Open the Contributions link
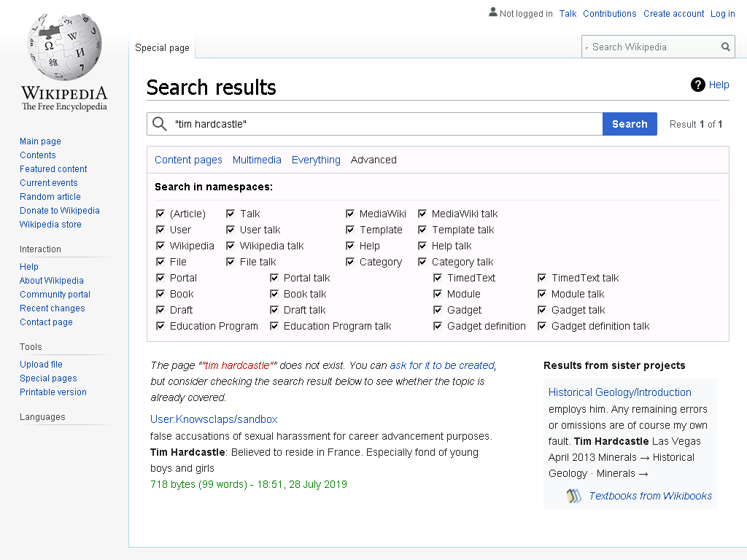The image size is (747, 560). pyautogui.click(x=610, y=13)
